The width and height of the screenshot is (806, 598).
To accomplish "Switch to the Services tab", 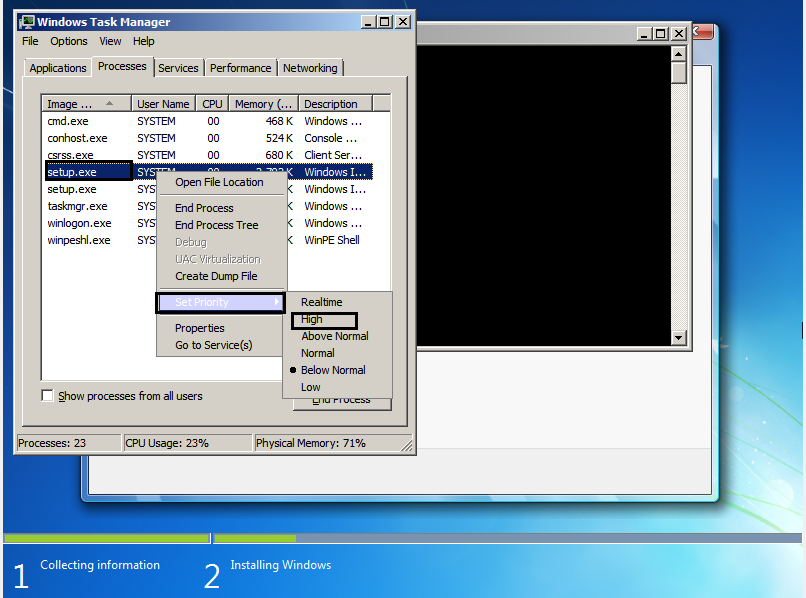I will [x=178, y=68].
